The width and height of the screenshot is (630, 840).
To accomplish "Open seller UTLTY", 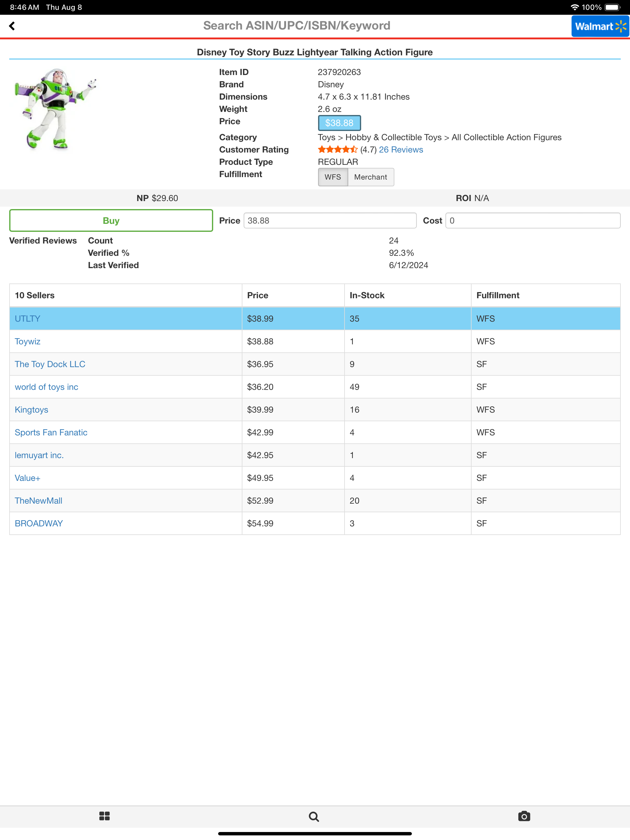I will click(27, 319).
